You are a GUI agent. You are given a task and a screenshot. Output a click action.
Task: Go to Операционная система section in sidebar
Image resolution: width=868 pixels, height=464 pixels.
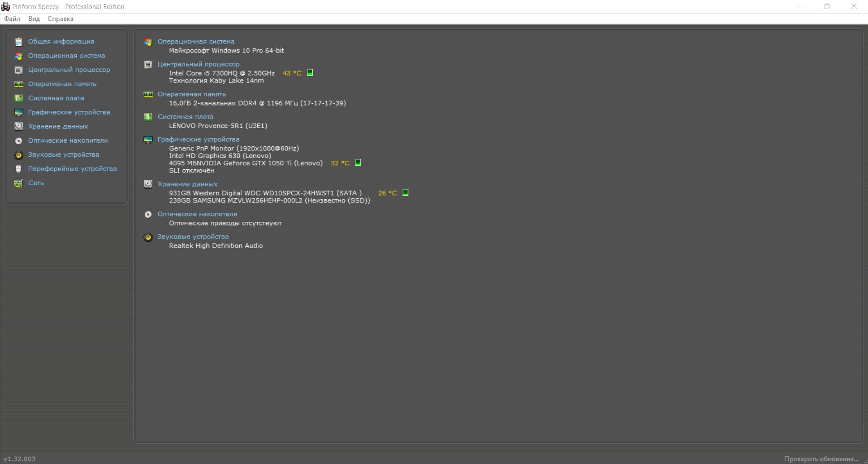(66, 56)
